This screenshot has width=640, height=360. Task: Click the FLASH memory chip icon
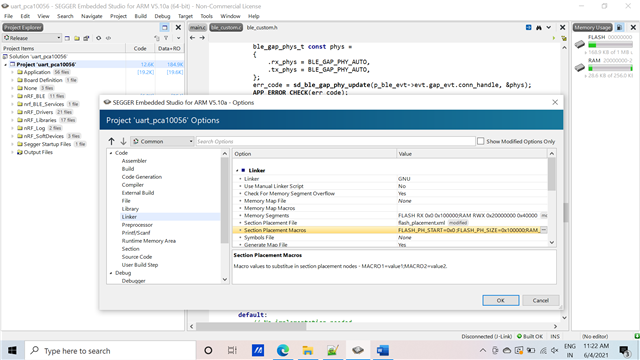tap(580, 44)
